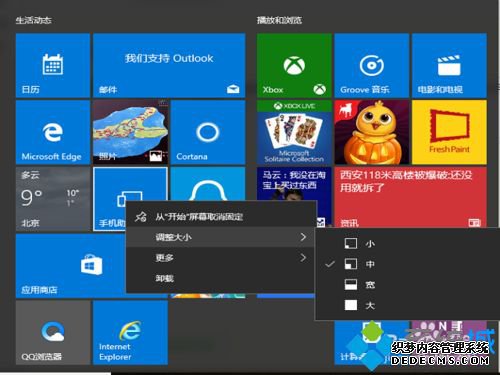Click the unpin icon in context menu
This screenshot has height=375, width=500.
click(x=140, y=217)
